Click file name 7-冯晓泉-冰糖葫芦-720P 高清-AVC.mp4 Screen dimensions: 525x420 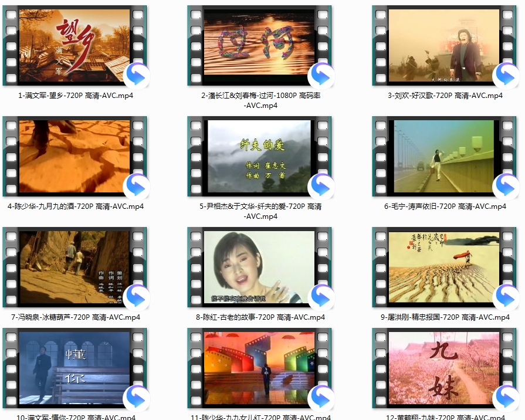point(75,317)
